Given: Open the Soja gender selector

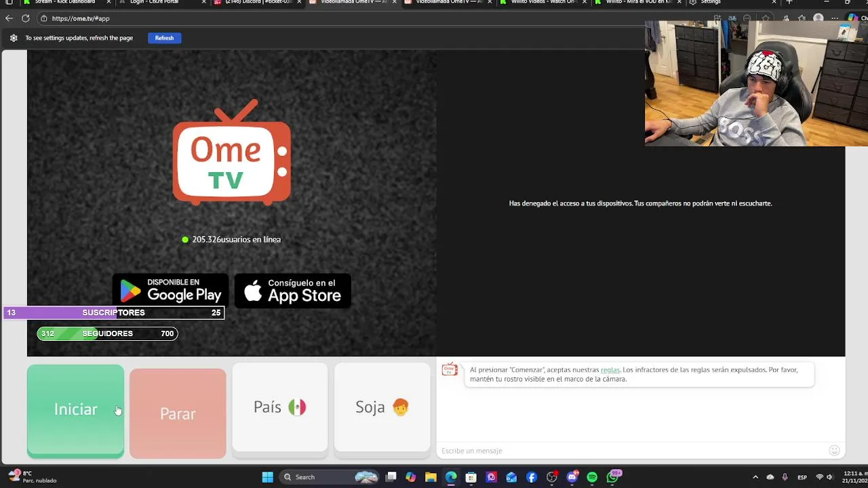Looking at the screenshot, I should pyautogui.click(x=382, y=407).
